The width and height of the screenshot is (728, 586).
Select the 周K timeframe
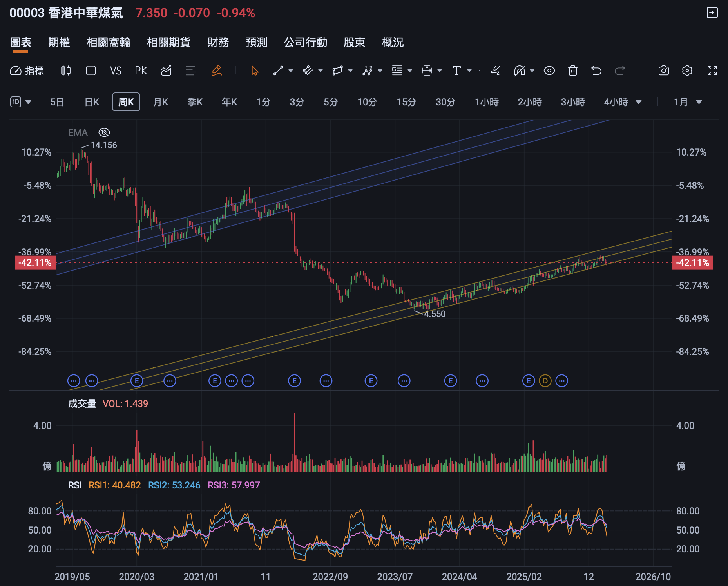(x=126, y=102)
